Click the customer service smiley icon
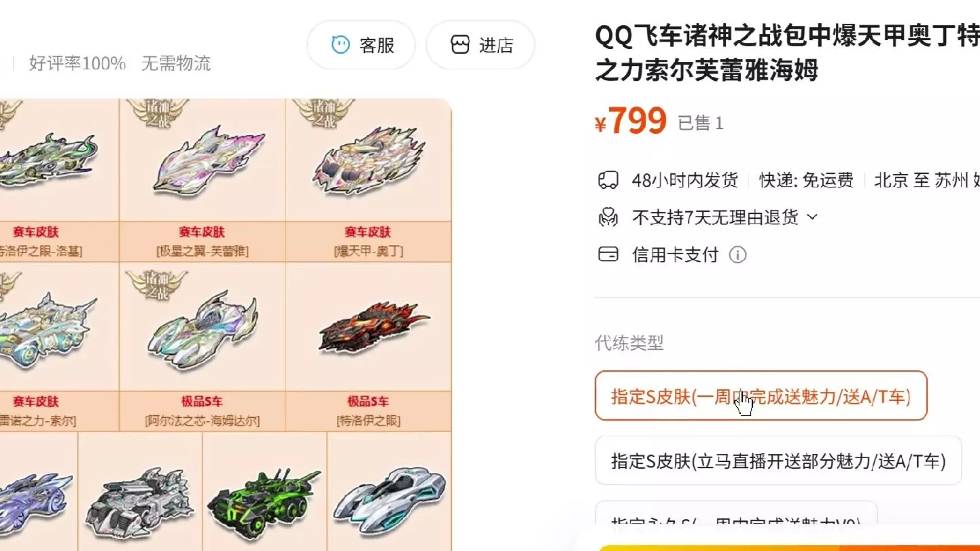 tap(340, 45)
